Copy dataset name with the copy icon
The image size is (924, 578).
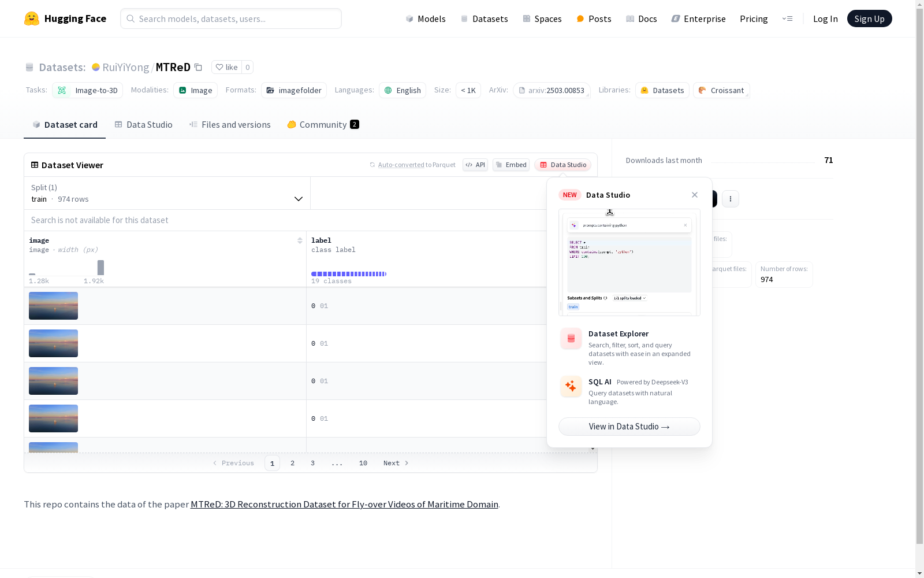(x=198, y=67)
